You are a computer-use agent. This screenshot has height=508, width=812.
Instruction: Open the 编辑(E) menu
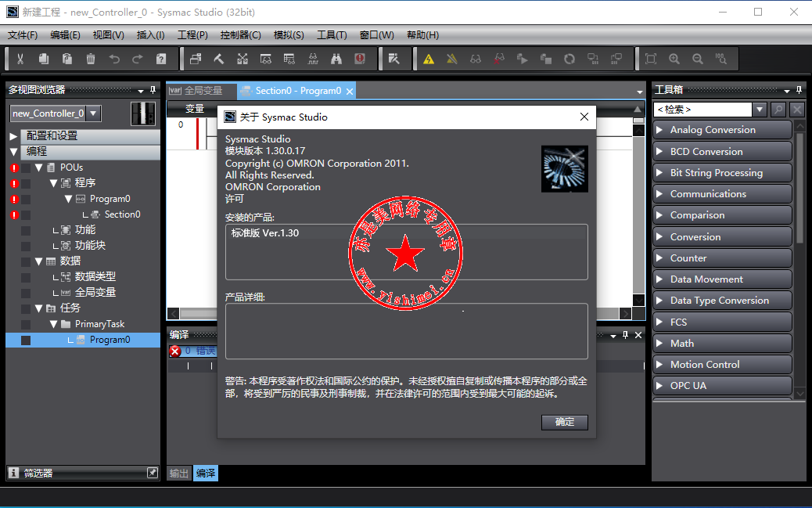coord(65,34)
